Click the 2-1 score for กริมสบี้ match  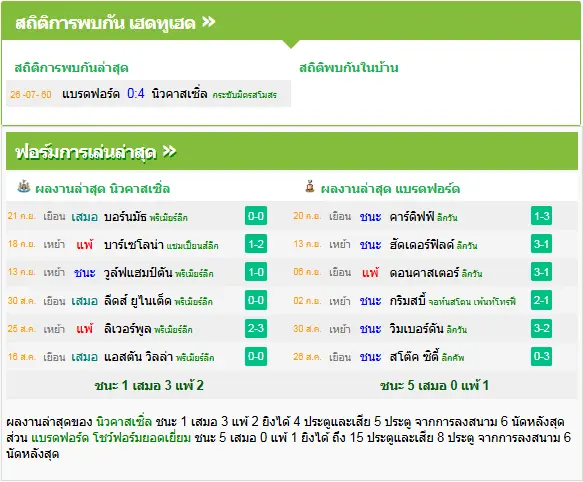[541, 300]
